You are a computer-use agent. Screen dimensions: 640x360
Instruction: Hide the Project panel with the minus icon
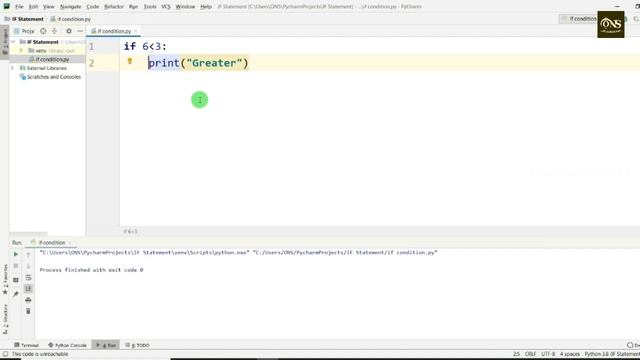(x=80, y=31)
